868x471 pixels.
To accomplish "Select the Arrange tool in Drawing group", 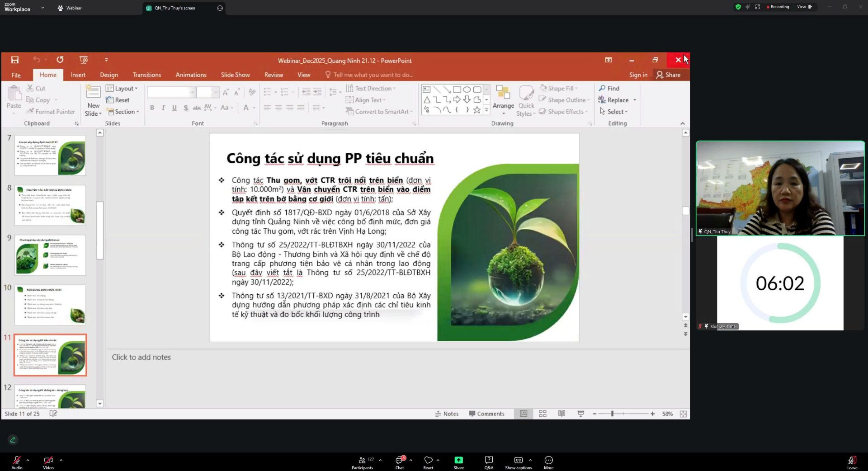I will 503,100.
